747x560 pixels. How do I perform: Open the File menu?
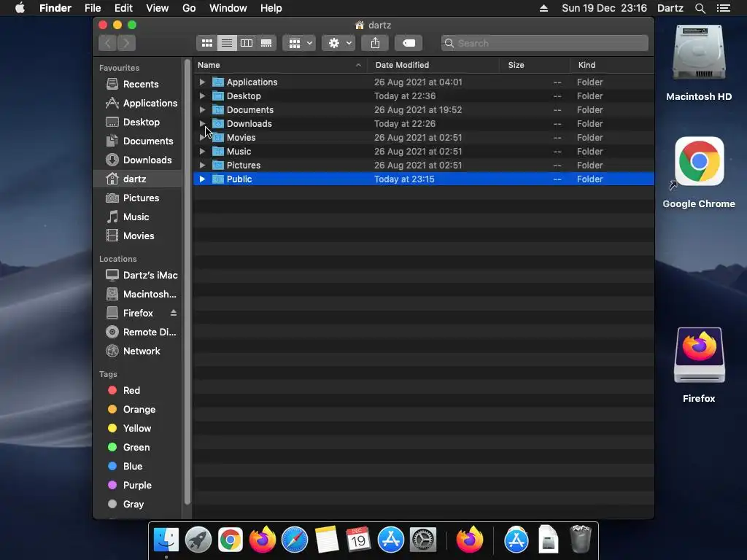point(93,8)
